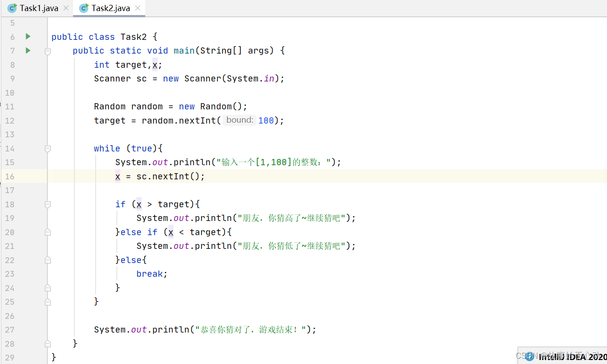Click the Task2.java file type icon
The width and height of the screenshot is (607, 364).
pyautogui.click(x=84, y=8)
